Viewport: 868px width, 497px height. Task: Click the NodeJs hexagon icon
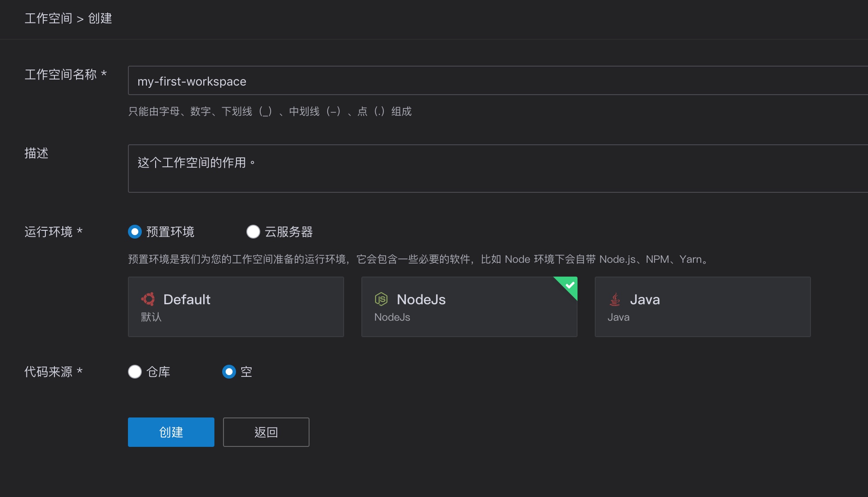[x=382, y=299]
